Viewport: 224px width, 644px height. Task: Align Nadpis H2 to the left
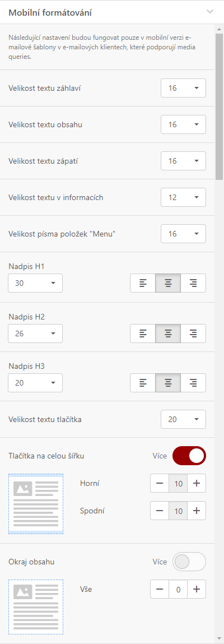[x=143, y=333]
